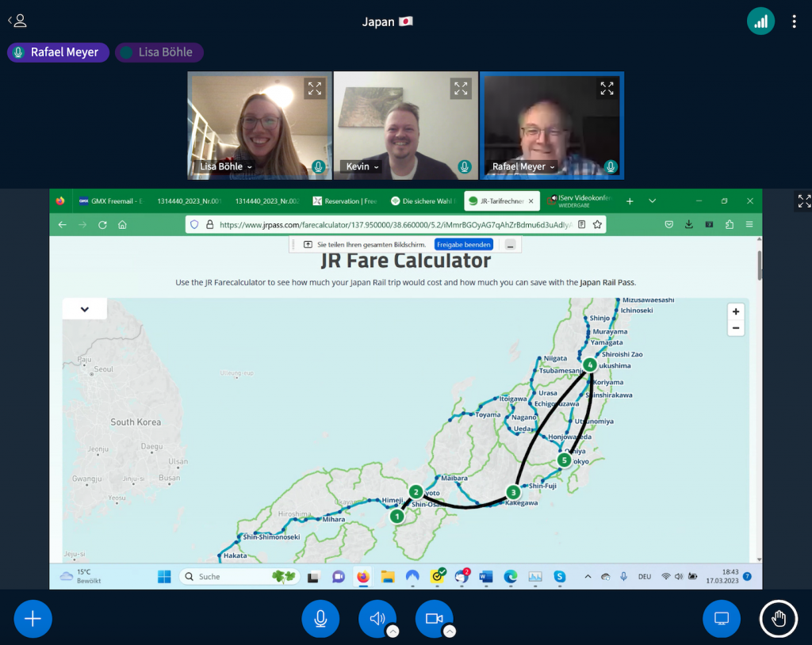Mute the microphone button

pos(320,619)
